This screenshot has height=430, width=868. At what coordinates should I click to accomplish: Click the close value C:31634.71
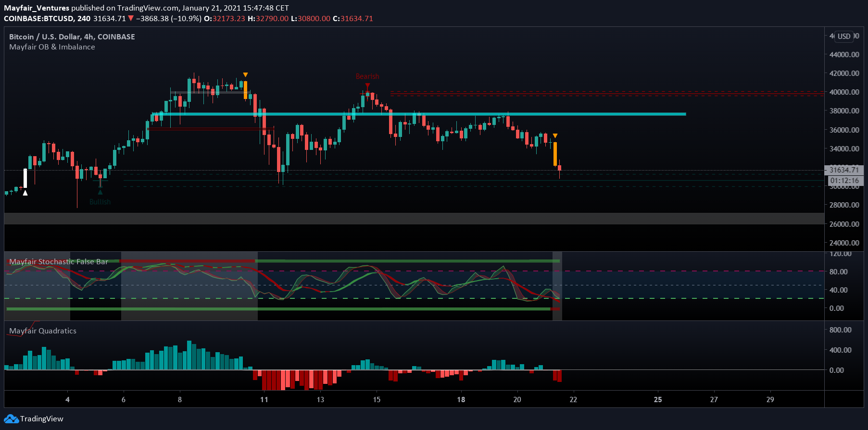[x=353, y=18]
